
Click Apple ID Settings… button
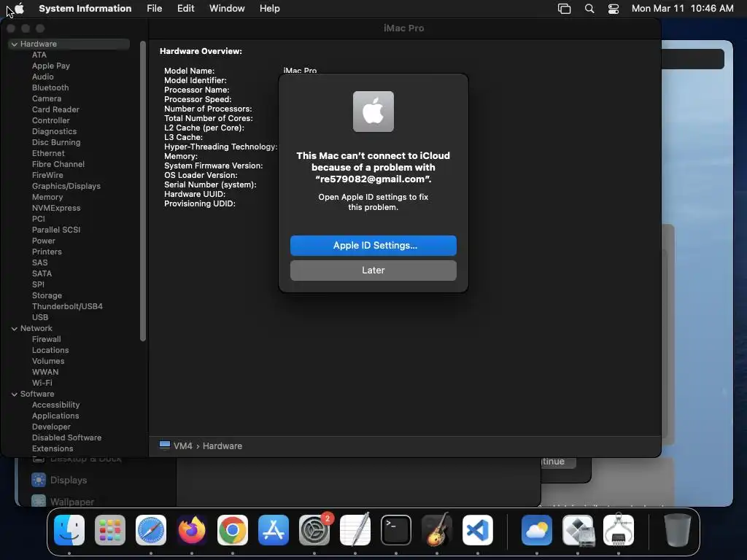pos(373,245)
